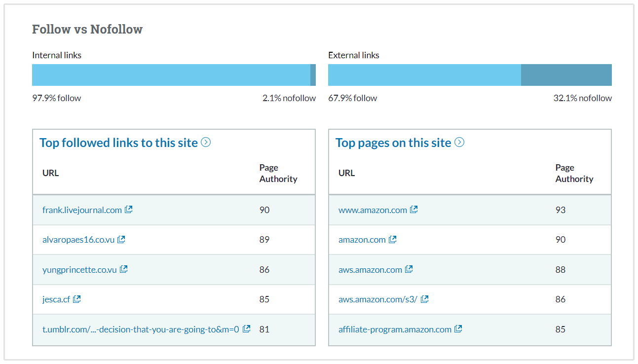Screen dimensions: 638x364
Task: Click external link icon next to jesca.cf
Action: [77, 299]
